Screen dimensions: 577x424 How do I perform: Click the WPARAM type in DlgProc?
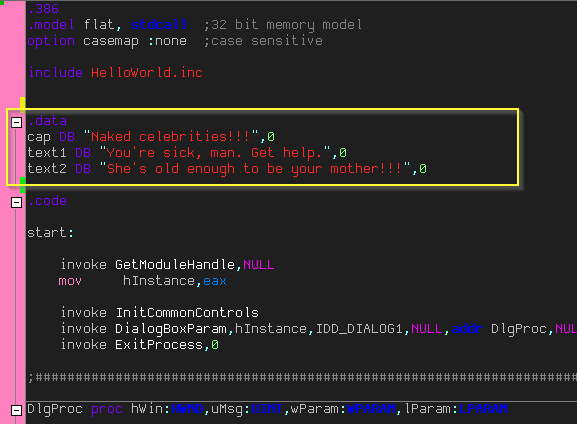[x=371, y=409]
